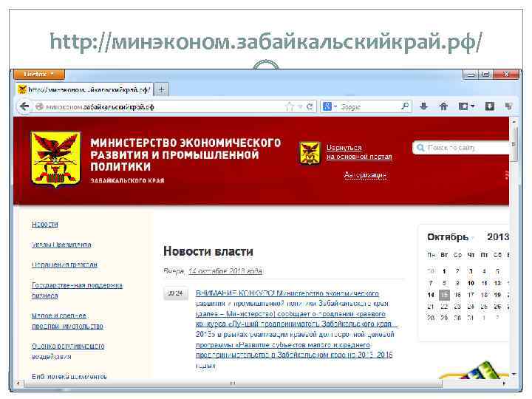This screenshot has height=399, width=532.
Task: Bookmark page with the star icon
Action: pos(290,107)
